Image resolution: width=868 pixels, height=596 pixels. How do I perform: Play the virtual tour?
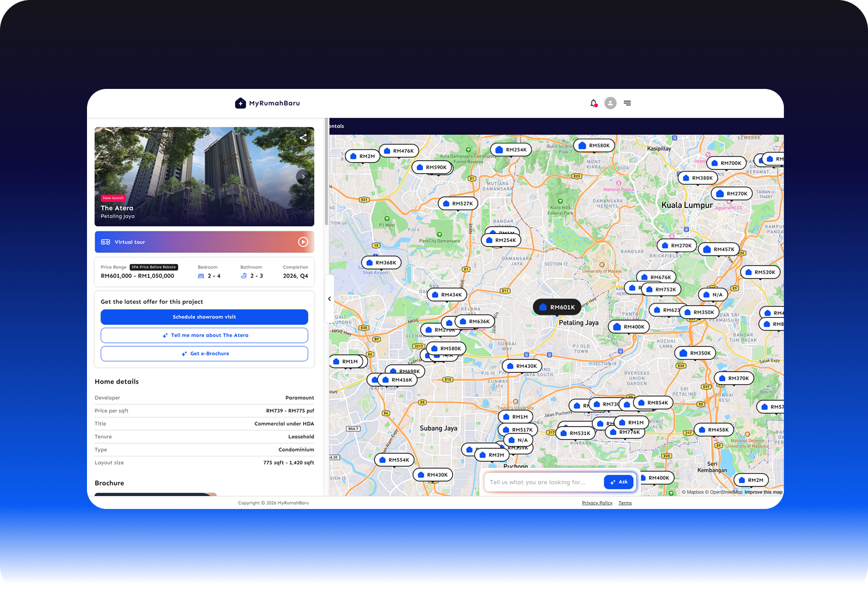pyautogui.click(x=303, y=242)
